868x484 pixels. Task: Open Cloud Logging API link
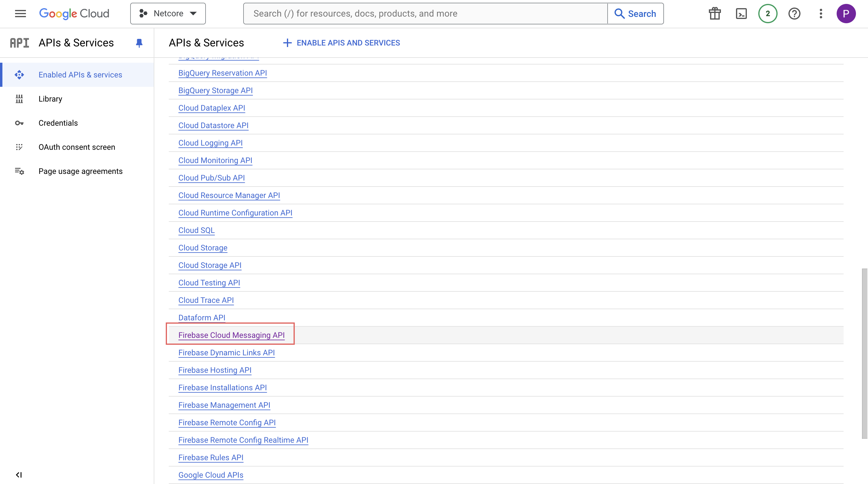(210, 143)
